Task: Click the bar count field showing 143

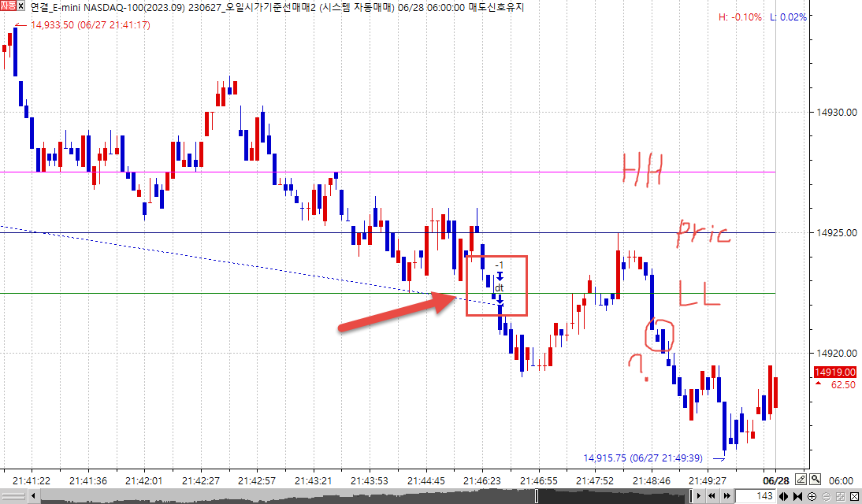Action: pos(755,496)
